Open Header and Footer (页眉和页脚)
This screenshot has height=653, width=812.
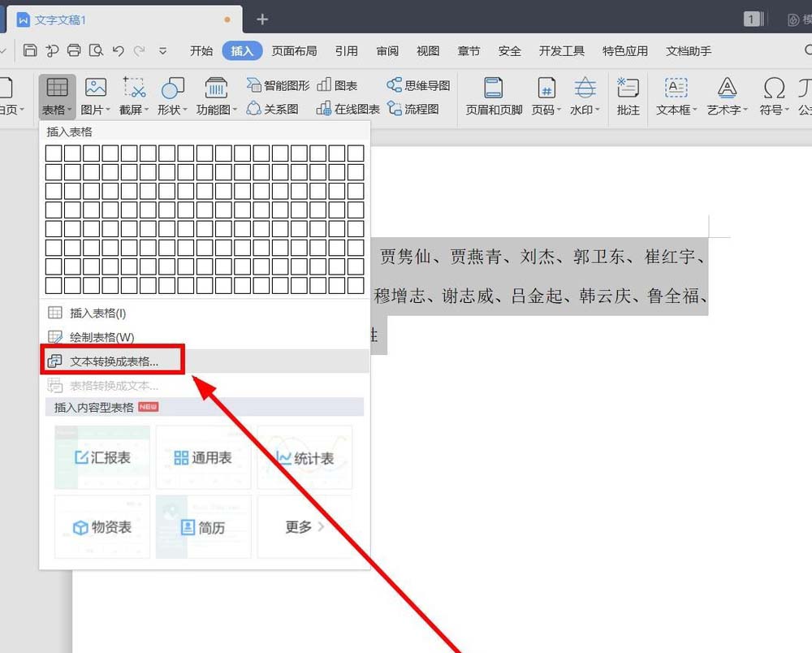(493, 96)
